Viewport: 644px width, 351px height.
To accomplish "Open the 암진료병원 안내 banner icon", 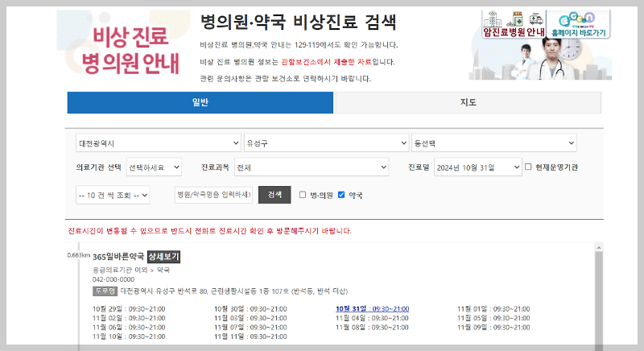I will pyautogui.click(x=514, y=24).
